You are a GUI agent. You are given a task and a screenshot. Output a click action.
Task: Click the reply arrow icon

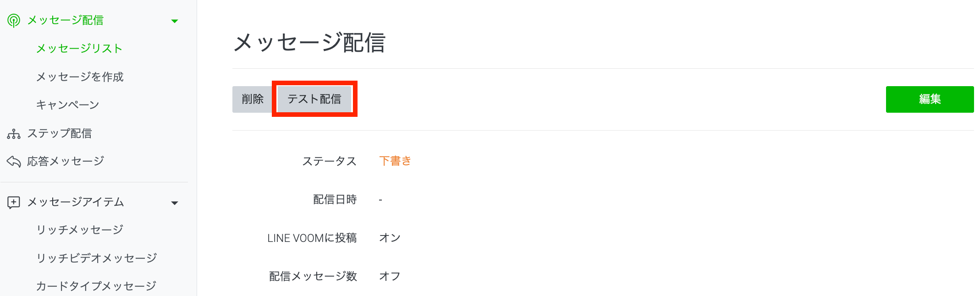tap(14, 161)
